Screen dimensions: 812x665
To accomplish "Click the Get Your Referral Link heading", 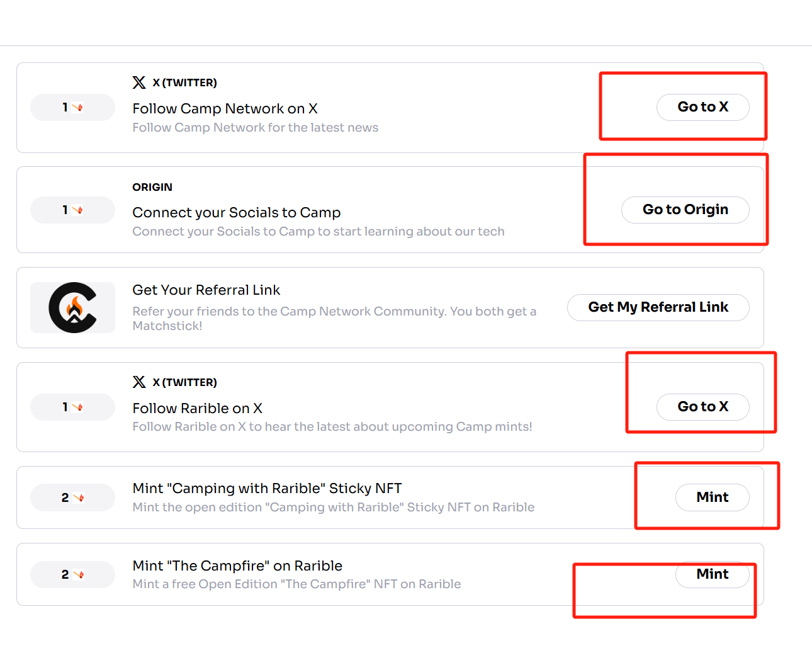I will pos(206,290).
